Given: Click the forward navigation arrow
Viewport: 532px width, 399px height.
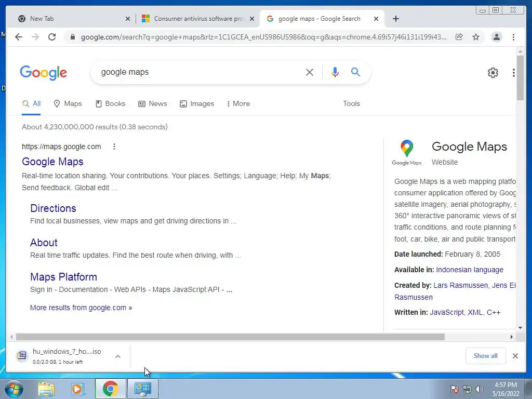Looking at the screenshot, I should pos(35,37).
